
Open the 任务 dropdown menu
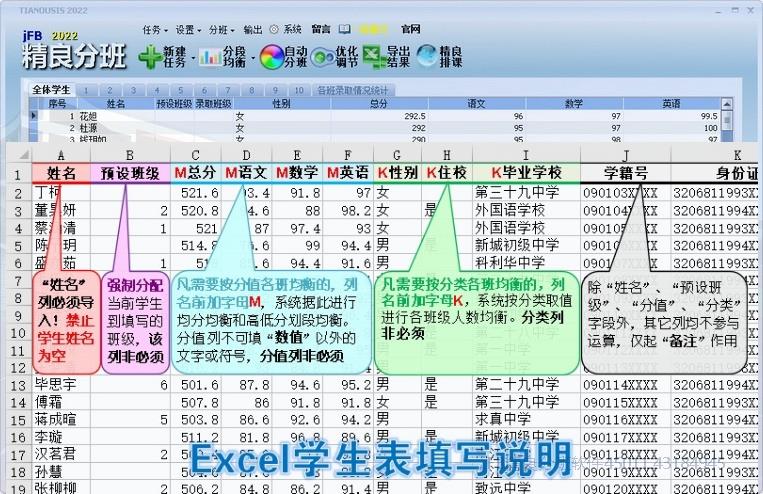(x=155, y=30)
